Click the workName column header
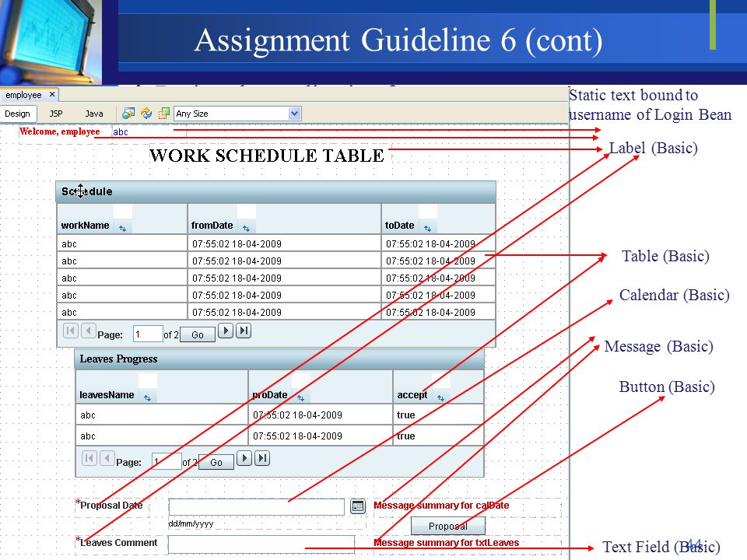Viewport: 747px width, 560px height. click(x=86, y=226)
